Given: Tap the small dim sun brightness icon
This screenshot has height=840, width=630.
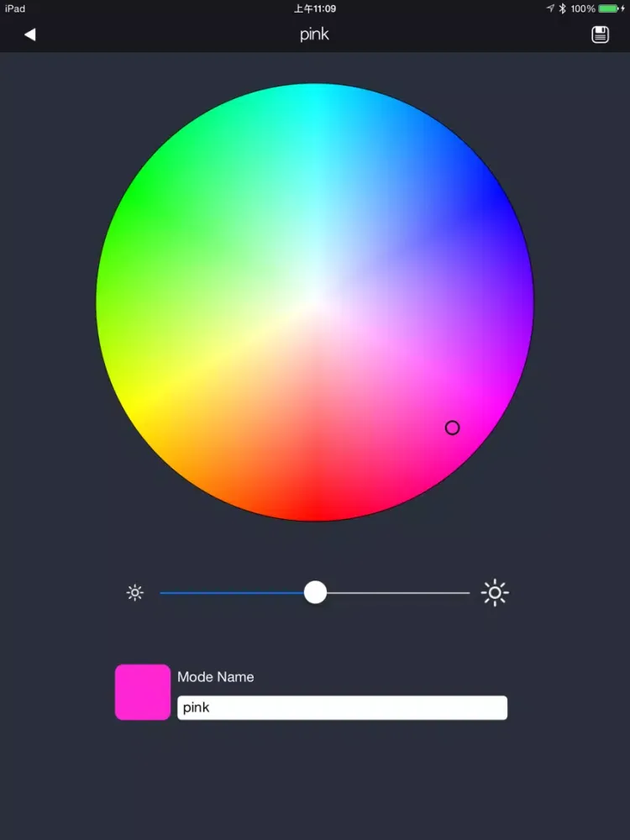Looking at the screenshot, I should click(135, 592).
